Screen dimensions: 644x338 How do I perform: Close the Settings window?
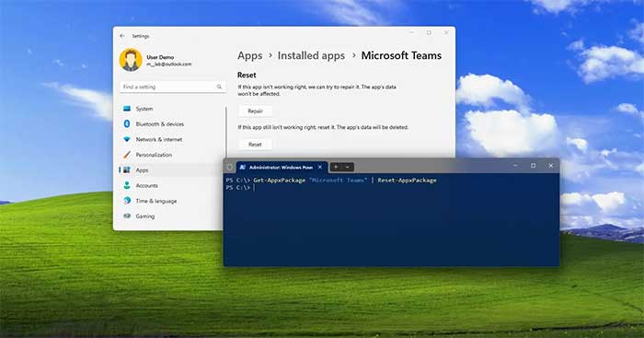446,32
